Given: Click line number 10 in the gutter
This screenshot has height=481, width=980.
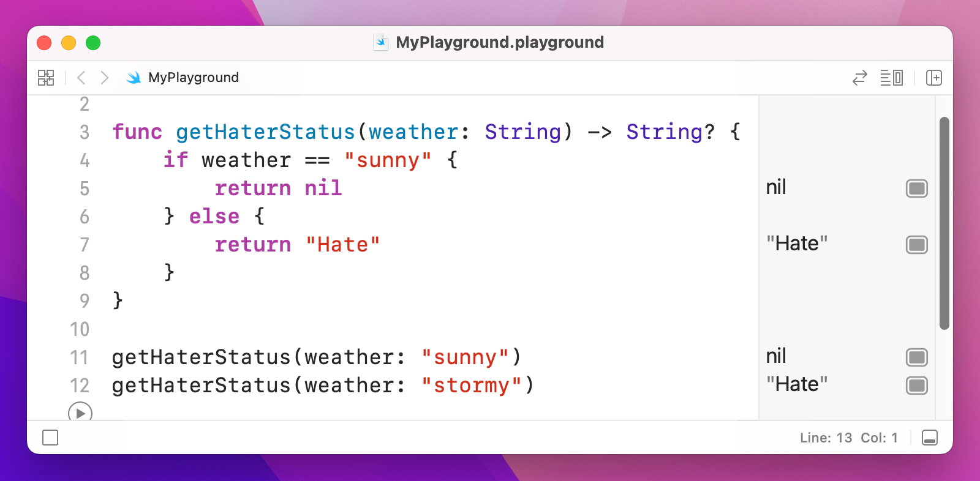Looking at the screenshot, I should [80, 329].
